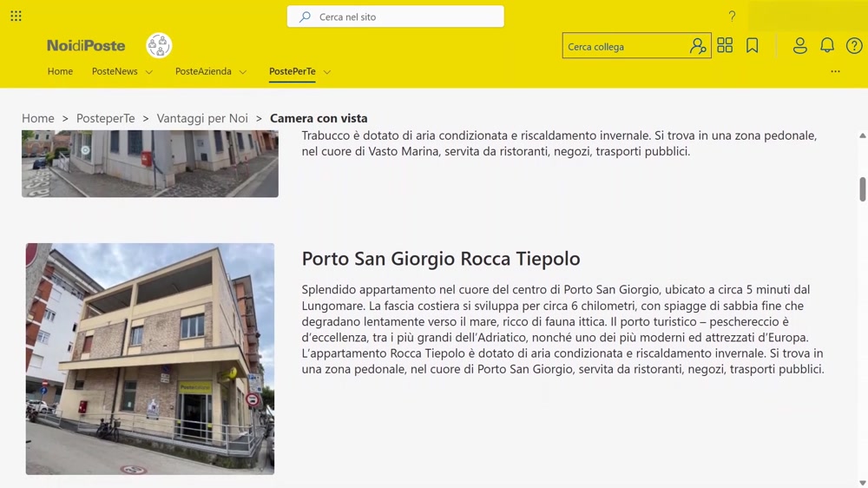
Task: Open the Vasto Marina street photo
Action: coord(150,163)
